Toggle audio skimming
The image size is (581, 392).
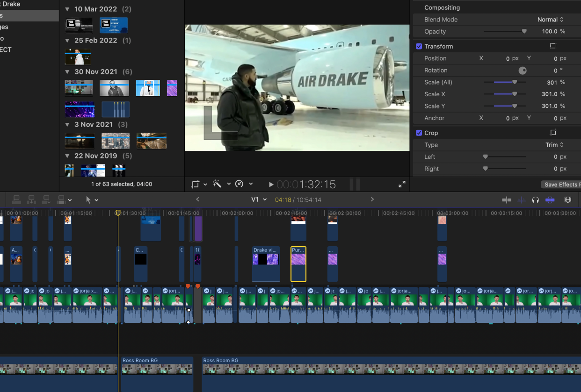point(521,200)
